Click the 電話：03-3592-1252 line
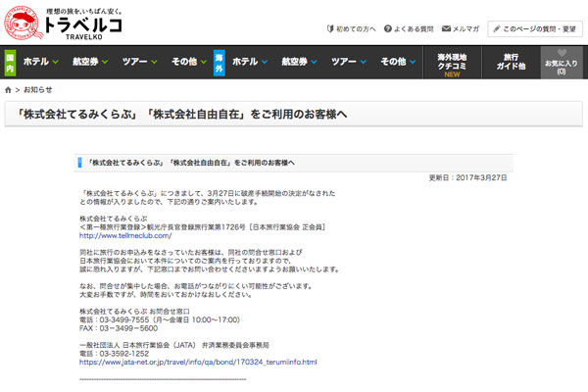 tap(114, 354)
